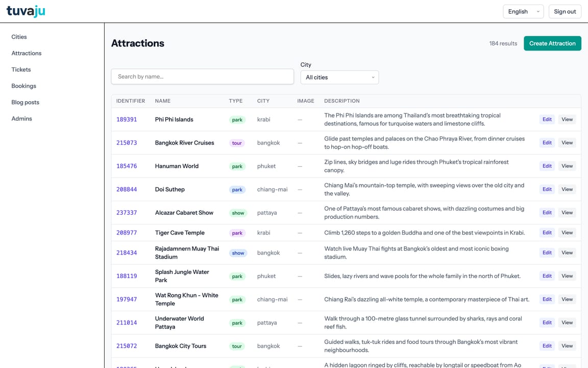Viewport: 588px width, 368px height.
Task: View the Phi Phi Islands attraction
Action: click(567, 120)
